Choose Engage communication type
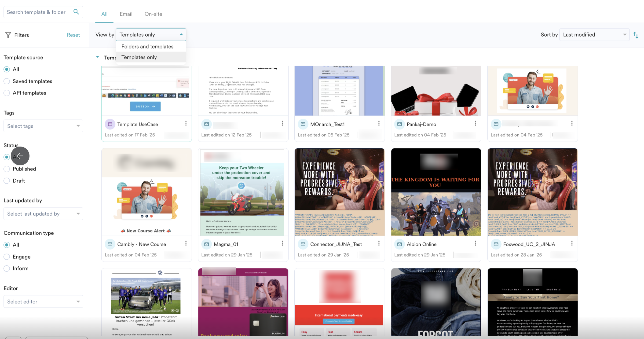 click(7, 257)
